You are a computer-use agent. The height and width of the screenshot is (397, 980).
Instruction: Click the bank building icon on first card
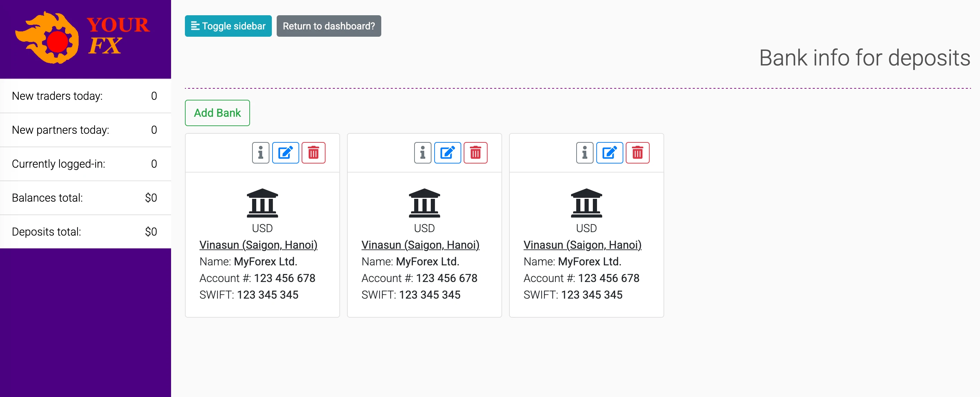[x=262, y=203]
